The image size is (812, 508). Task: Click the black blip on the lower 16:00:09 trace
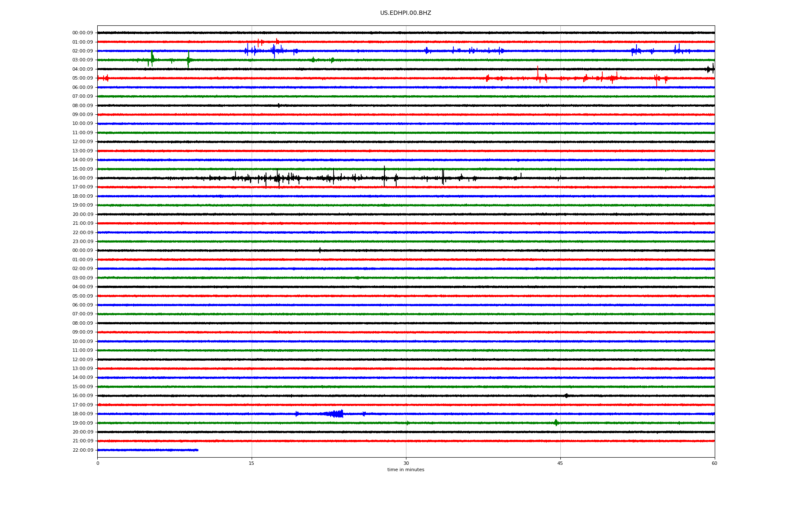click(566, 396)
